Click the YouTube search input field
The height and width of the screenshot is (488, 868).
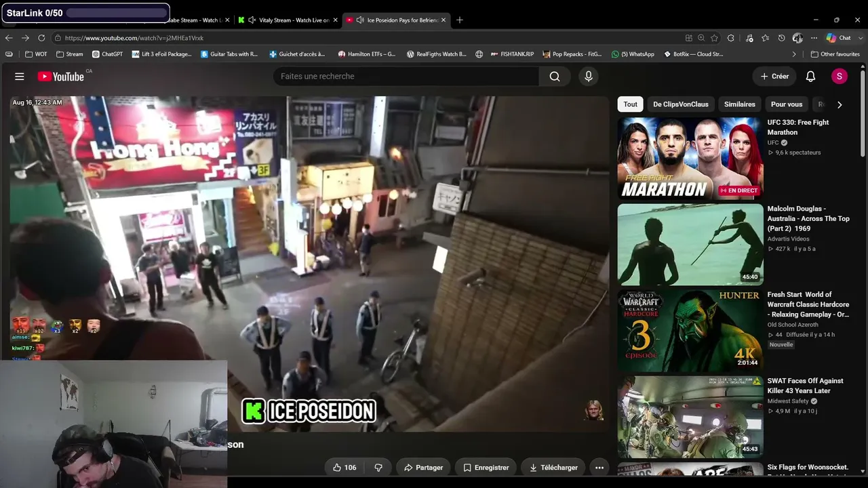(x=407, y=77)
